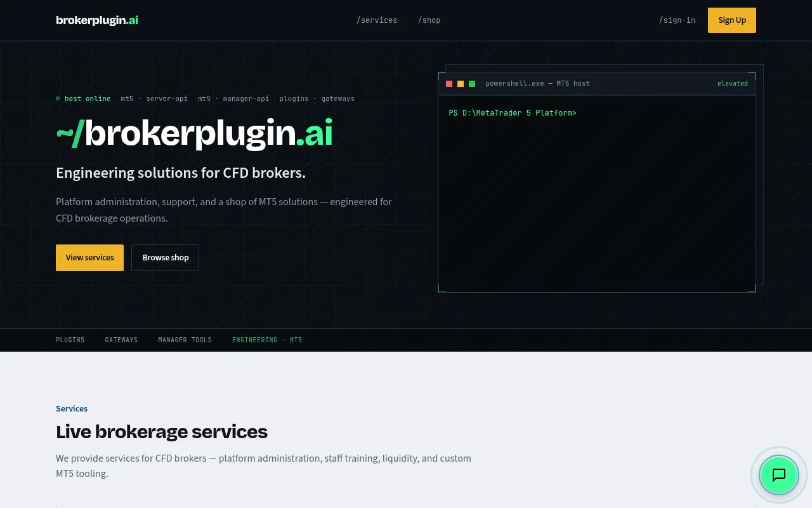The width and height of the screenshot is (812, 508).
Task: Open the /shop nav link
Action: click(429, 20)
